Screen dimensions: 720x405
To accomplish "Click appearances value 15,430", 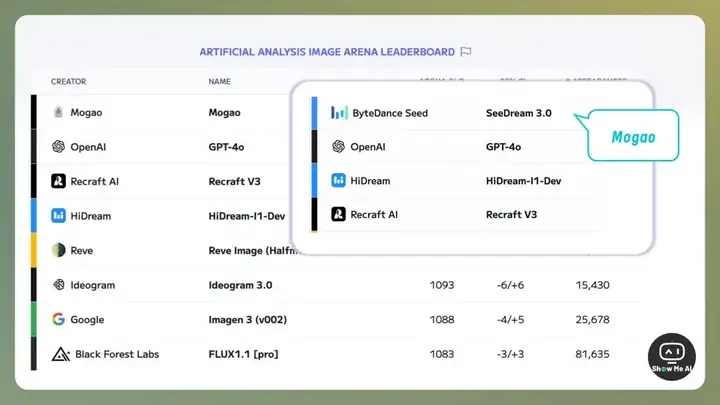I will coord(592,285).
